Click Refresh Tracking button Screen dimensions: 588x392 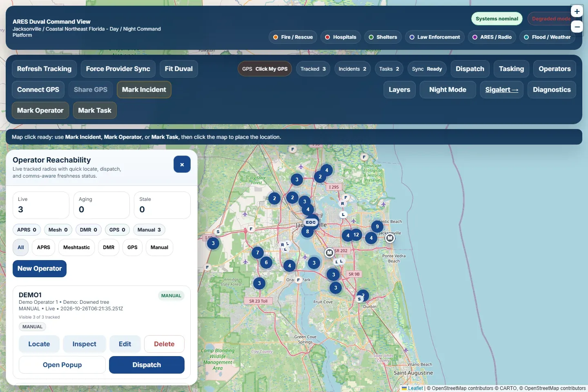pyautogui.click(x=44, y=69)
